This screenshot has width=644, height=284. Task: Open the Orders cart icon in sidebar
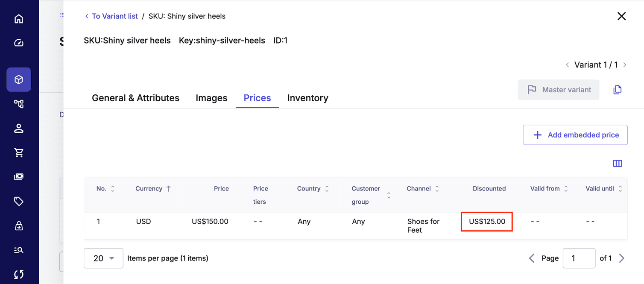(x=19, y=152)
